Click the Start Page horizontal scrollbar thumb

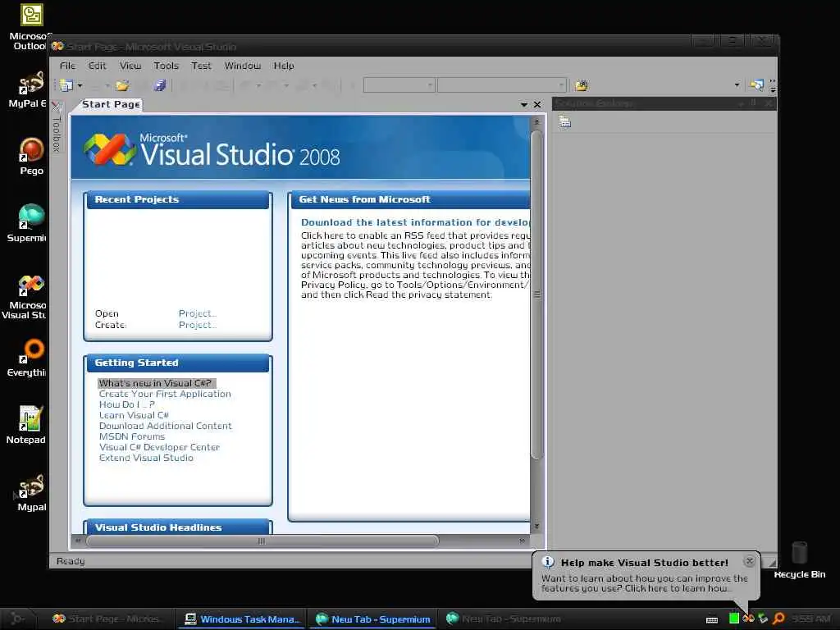click(x=262, y=541)
